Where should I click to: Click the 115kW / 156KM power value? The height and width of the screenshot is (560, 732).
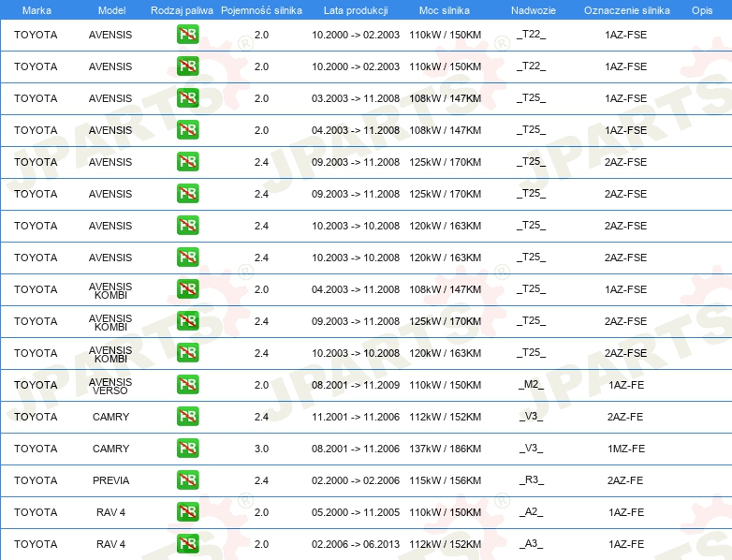click(445, 480)
